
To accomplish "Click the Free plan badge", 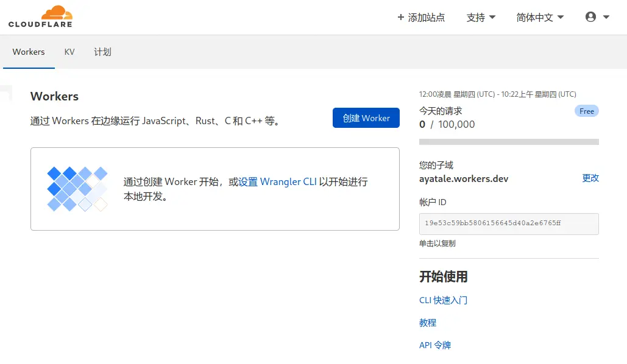I will click(587, 111).
